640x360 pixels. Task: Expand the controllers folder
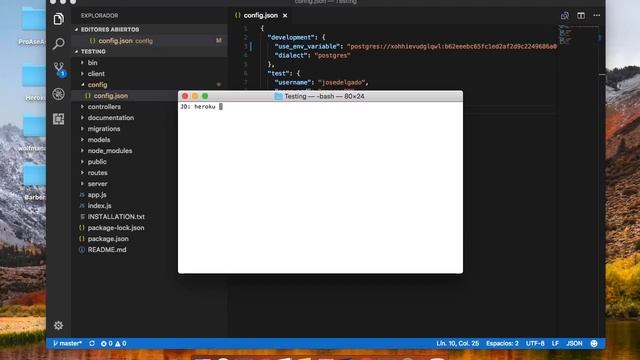[104, 107]
